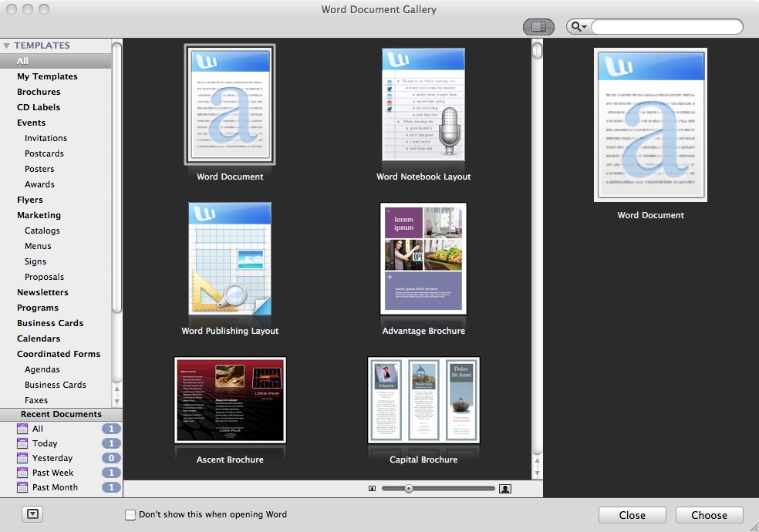Click the Close button
759x532 pixels.
pyautogui.click(x=632, y=515)
